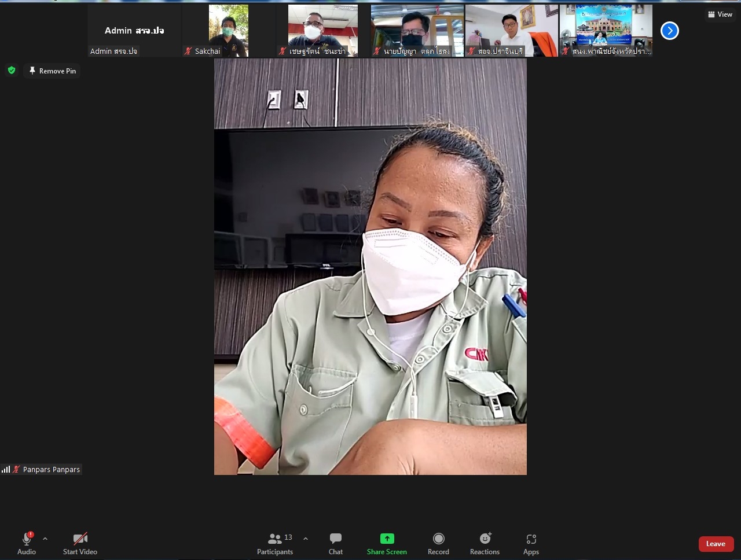The height and width of the screenshot is (560, 741).
Task: Open the Apps panel
Action: pyautogui.click(x=531, y=543)
